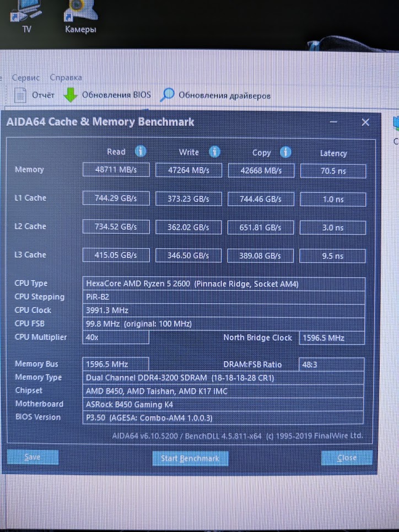The image size is (399, 532).
Task: Click Memory Latency value 70.5 ns
Action: coord(333,171)
